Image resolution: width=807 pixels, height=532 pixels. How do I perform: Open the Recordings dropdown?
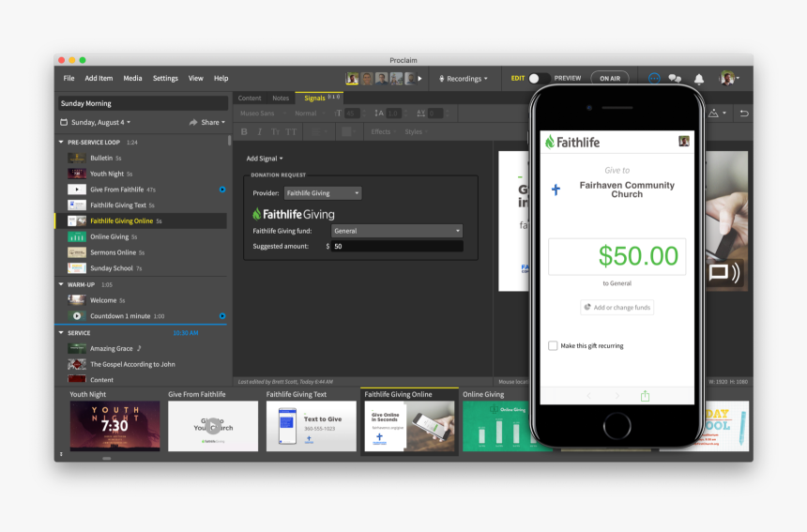pos(464,79)
